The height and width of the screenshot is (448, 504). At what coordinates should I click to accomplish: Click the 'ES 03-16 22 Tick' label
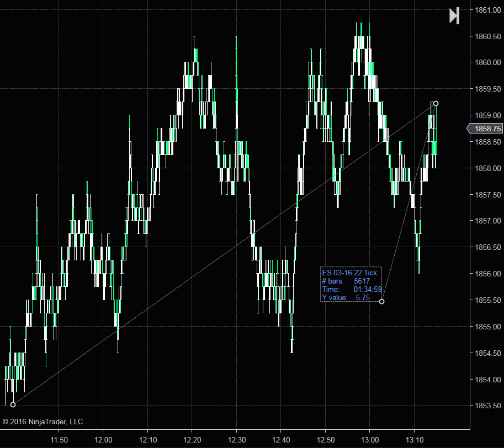349,273
